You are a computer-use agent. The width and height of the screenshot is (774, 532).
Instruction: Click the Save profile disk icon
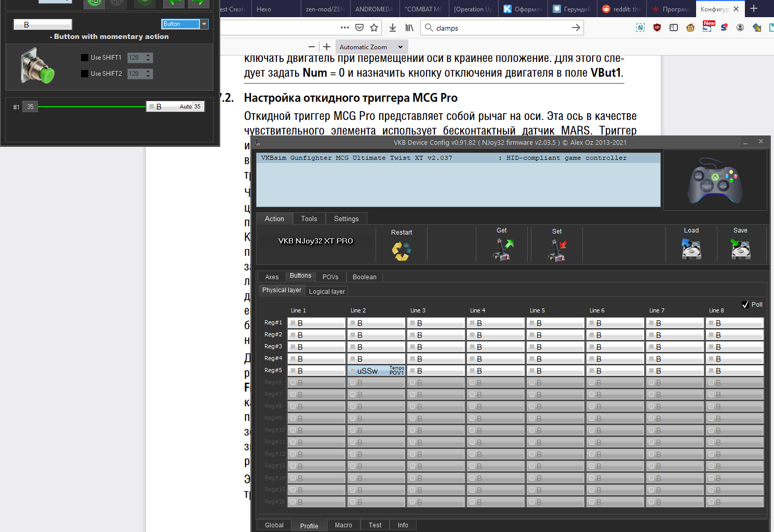[740, 249]
